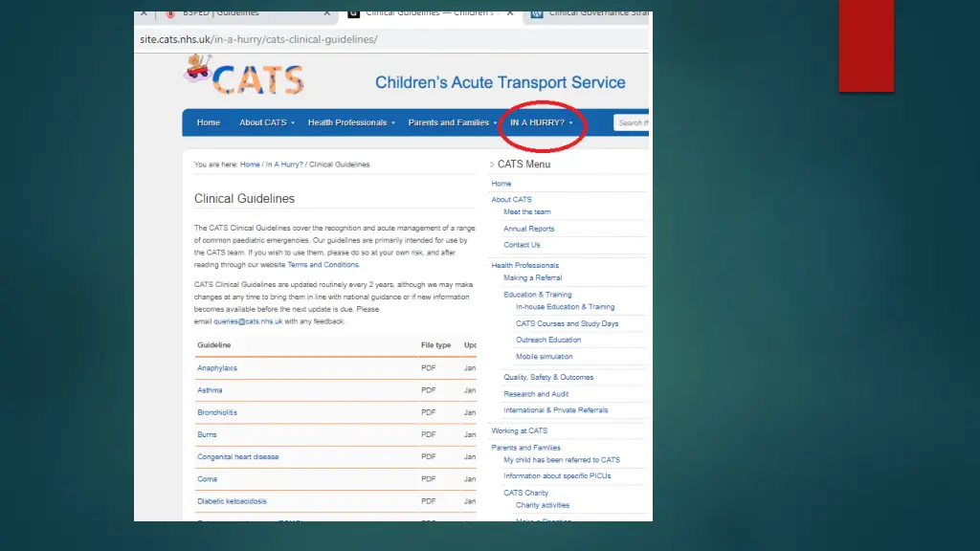Open About CATS in the sidebar menu
980x551 pixels.
[511, 199]
